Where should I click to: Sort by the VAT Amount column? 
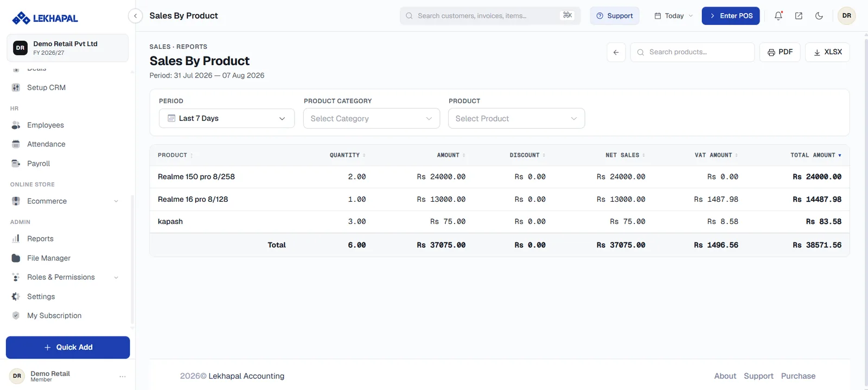click(x=716, y=155)
